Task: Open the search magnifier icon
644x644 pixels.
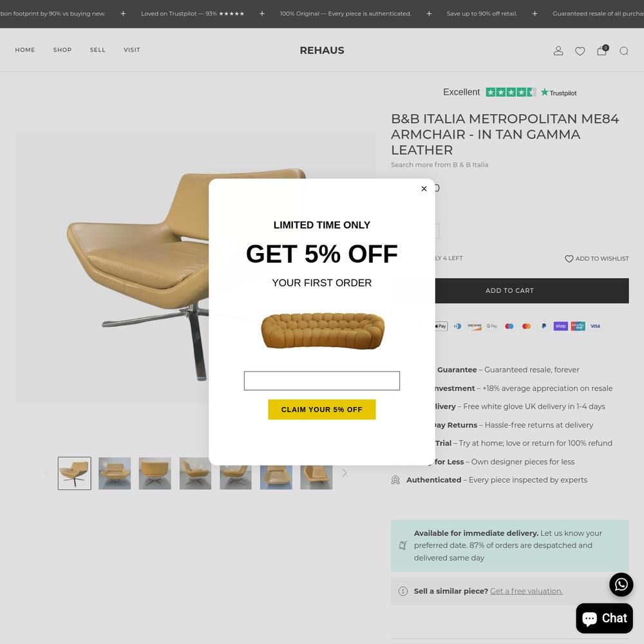Action: (624, 51)
